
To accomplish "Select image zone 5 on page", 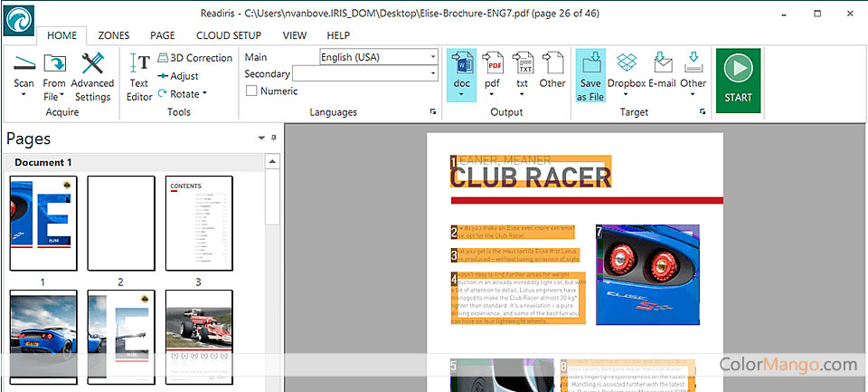I will click(x=502, y=376).
